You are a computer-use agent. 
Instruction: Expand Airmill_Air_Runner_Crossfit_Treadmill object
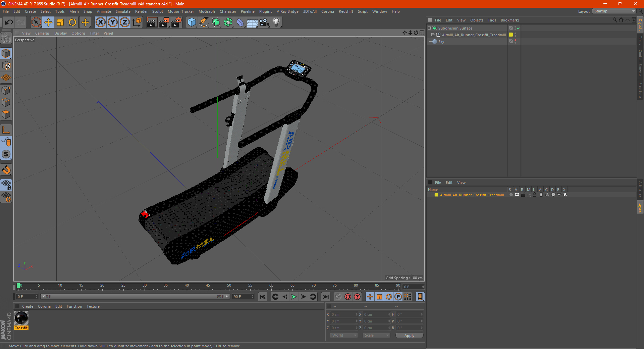433,35
